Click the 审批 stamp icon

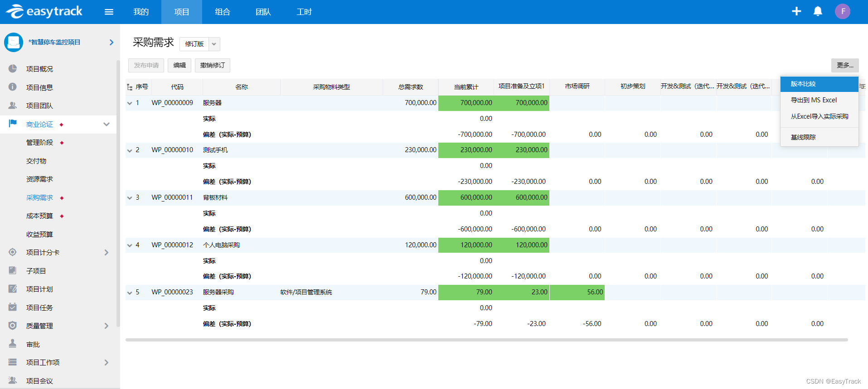tap(13, 344)
